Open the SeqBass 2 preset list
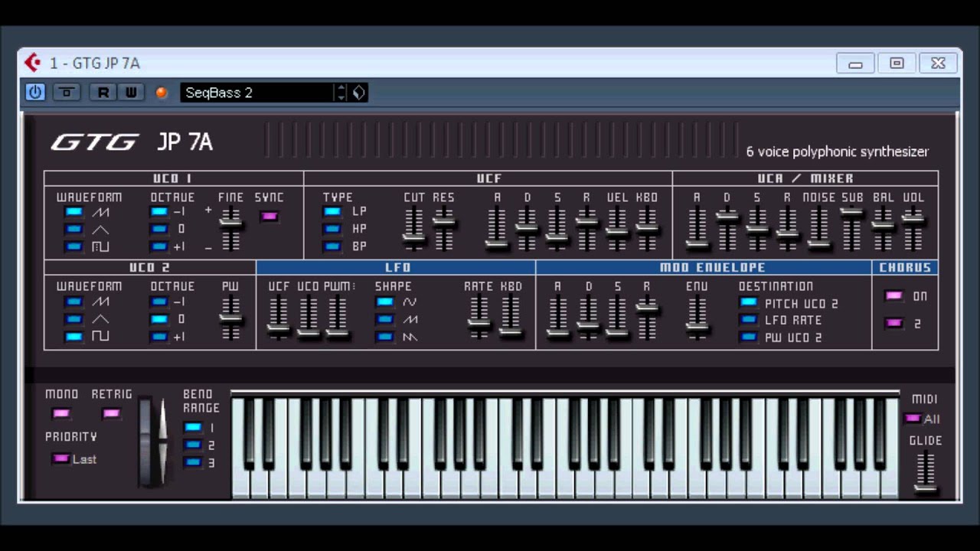Viewport: 980px width, 551px height. (x=257, y=93)
